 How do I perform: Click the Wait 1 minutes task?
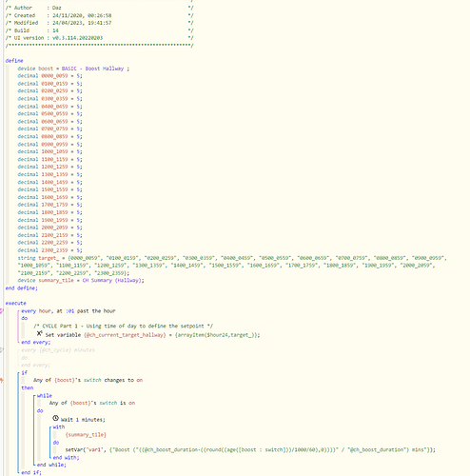coord(83,420)
